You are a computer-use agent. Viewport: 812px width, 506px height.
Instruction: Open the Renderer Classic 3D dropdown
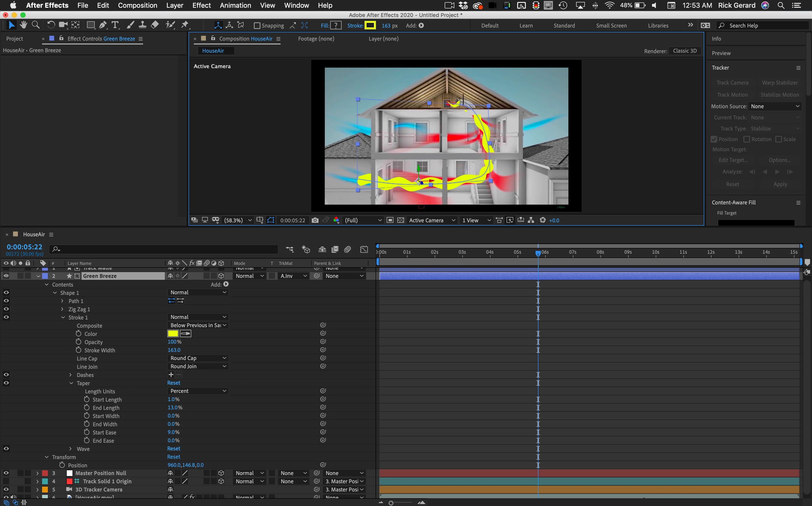pos(684,51)
